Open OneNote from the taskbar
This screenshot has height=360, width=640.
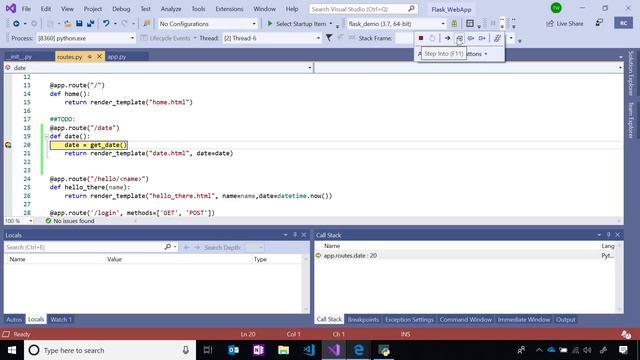point(258,350)
